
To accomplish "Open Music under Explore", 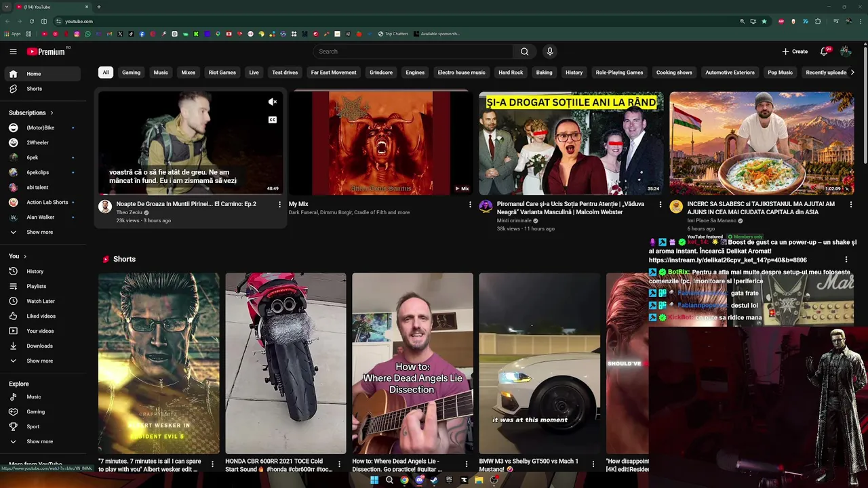I will 43,396.
